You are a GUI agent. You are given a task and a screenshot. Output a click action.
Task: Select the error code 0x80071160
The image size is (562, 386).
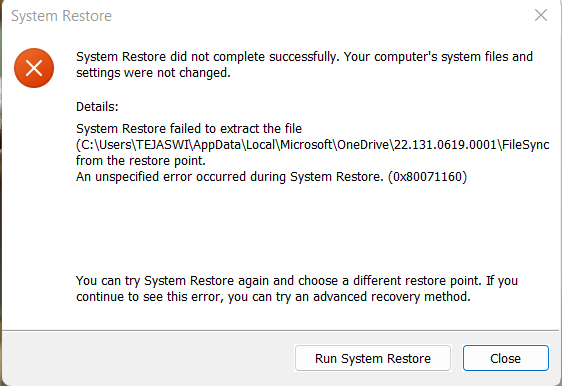point(428,177)
